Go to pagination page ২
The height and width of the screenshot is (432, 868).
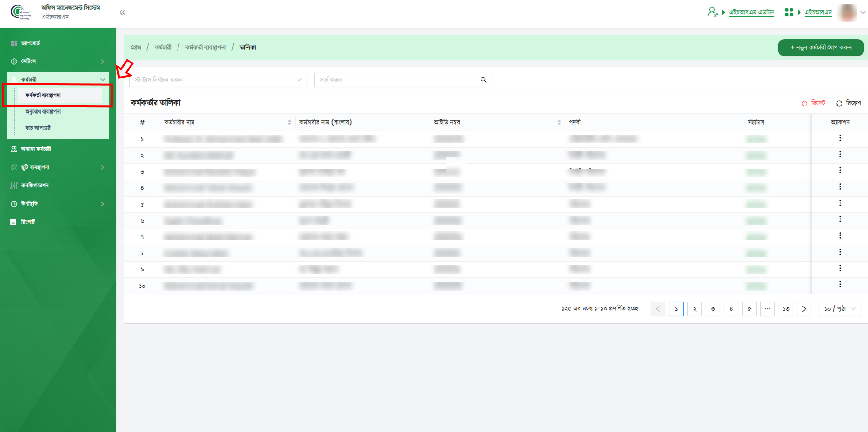coord(694,309)
